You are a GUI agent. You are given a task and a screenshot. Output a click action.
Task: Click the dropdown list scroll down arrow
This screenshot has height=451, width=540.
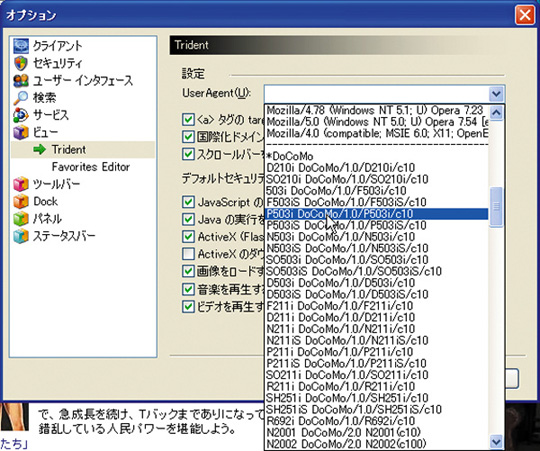(x=496, y=441)
